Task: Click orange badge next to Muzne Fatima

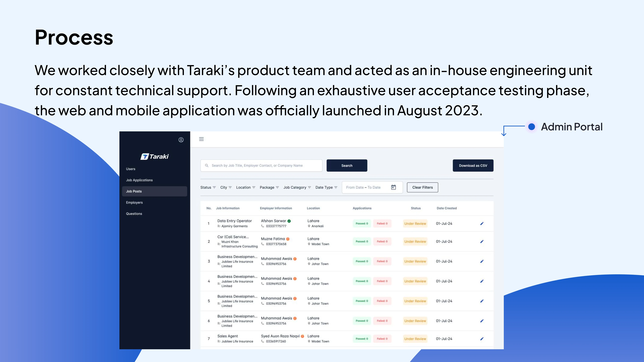Action: [288, 239]
